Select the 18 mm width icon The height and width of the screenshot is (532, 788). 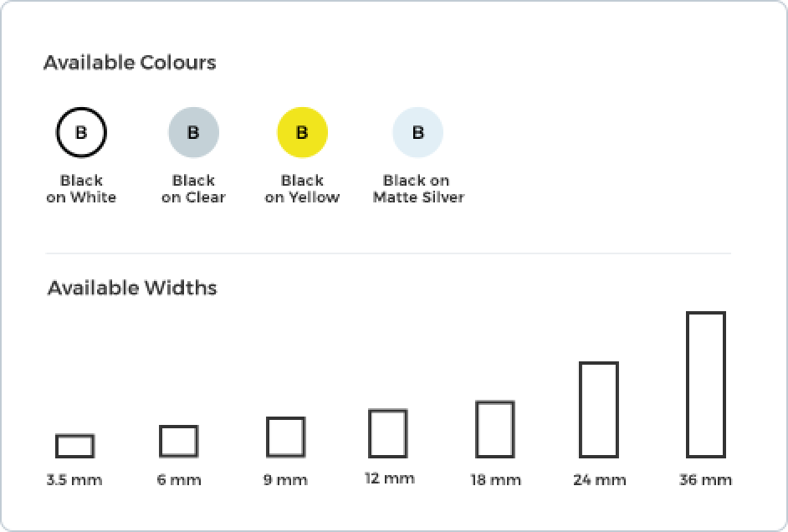click(x=494, y=429)
